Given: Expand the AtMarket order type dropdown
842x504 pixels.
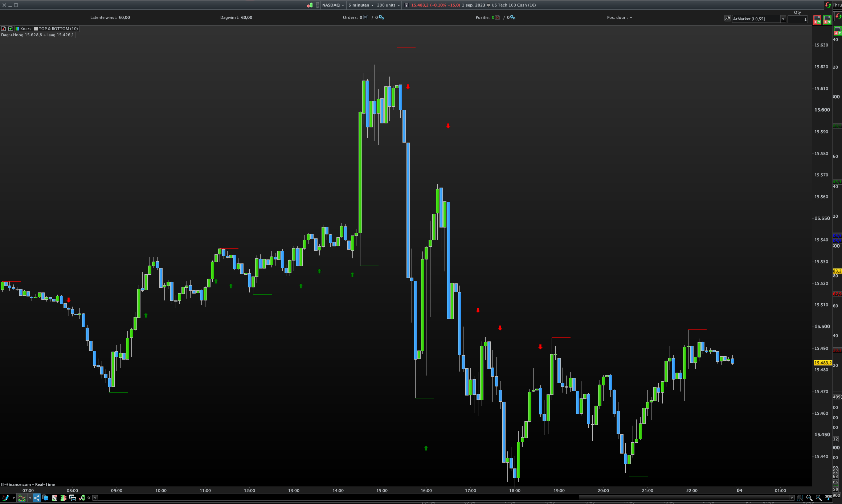Looking at the screenshot, I should [783, 19].
